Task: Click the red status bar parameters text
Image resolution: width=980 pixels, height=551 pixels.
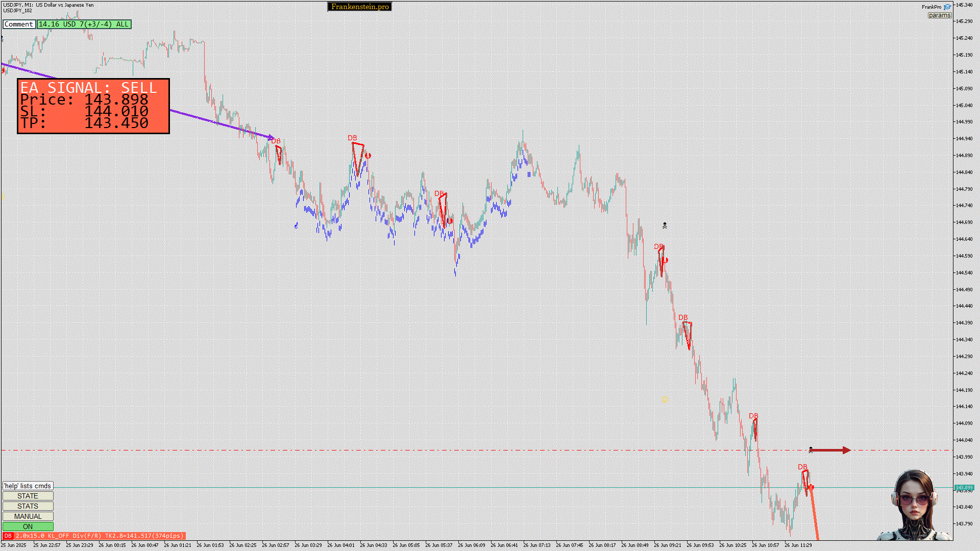Action: point(99,536)
